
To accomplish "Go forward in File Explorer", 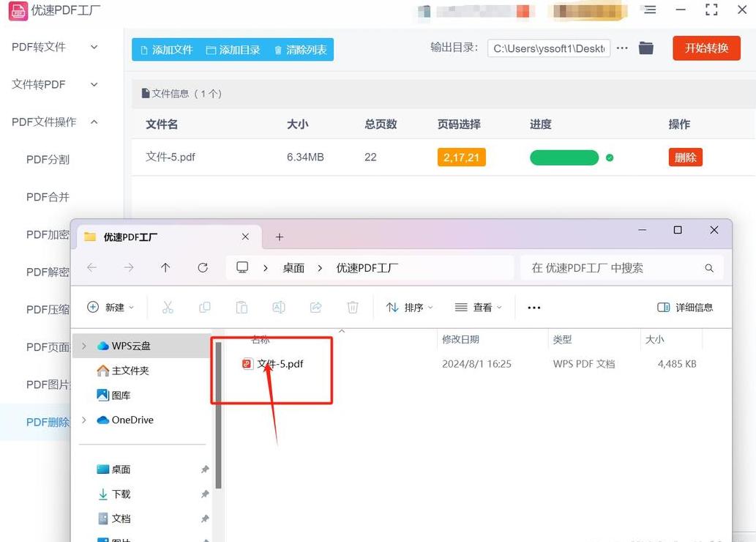I will click(129, 267).
